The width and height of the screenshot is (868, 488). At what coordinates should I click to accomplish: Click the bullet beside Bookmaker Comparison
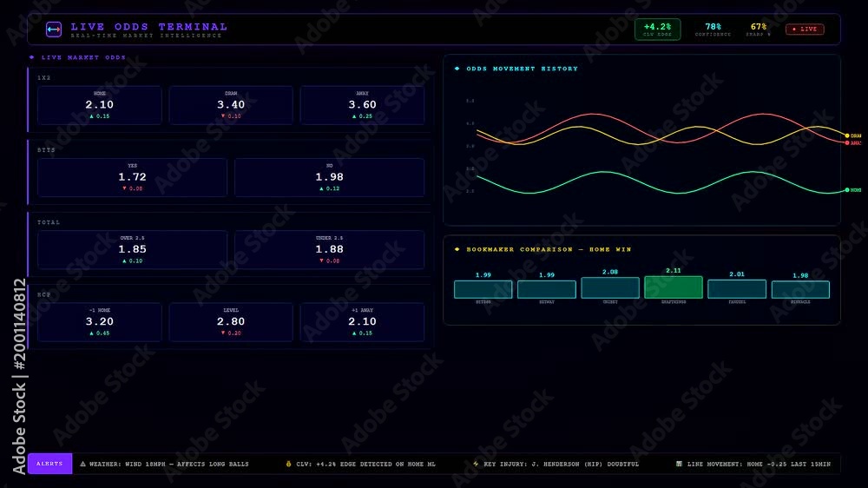point(457,249)
